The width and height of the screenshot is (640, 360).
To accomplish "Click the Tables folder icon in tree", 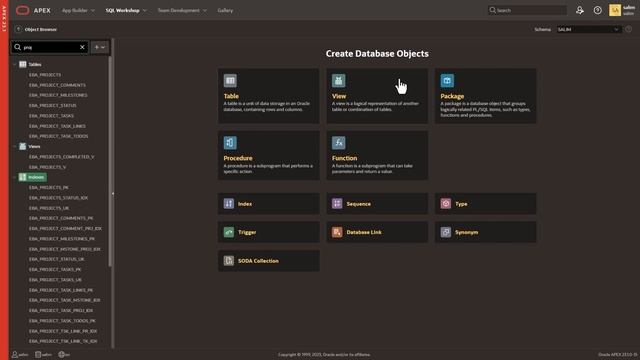I will [22, 64].
